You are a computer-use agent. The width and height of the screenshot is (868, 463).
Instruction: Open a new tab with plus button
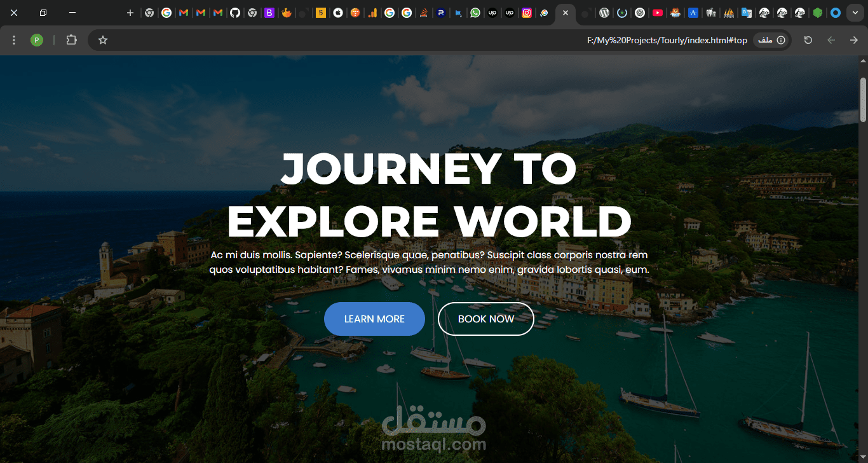tap(130, 13)
